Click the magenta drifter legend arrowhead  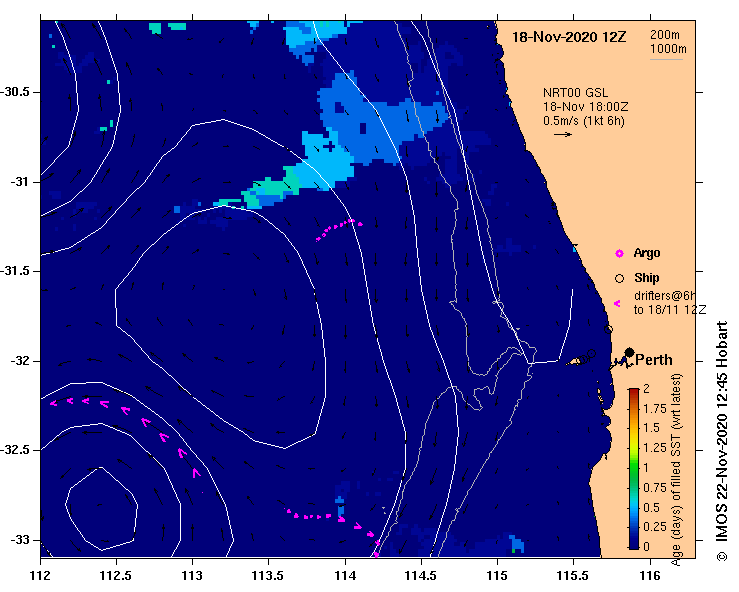pyautogui.click(x=617, y=304)
